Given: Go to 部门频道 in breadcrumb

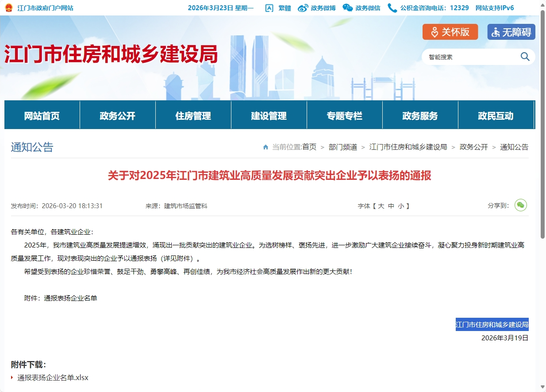Looking at the screenshot, I should pos(342,147).
